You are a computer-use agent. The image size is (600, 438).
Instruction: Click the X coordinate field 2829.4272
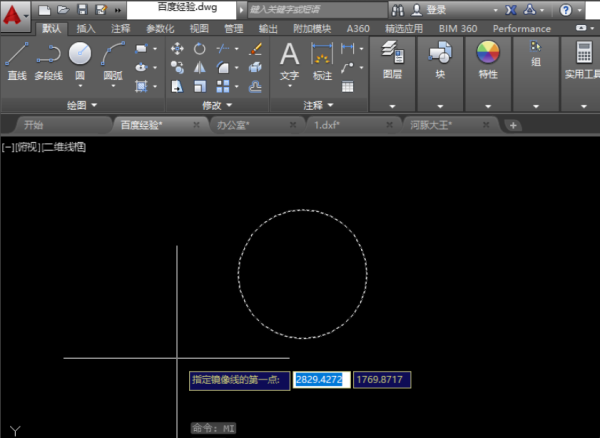pyautogui.click(x=321, y=380)
